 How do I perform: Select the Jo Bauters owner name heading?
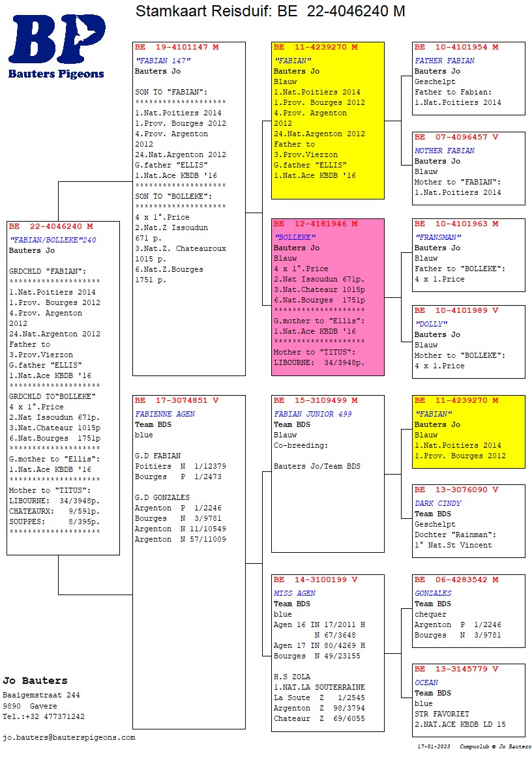[x=35, y=681]
